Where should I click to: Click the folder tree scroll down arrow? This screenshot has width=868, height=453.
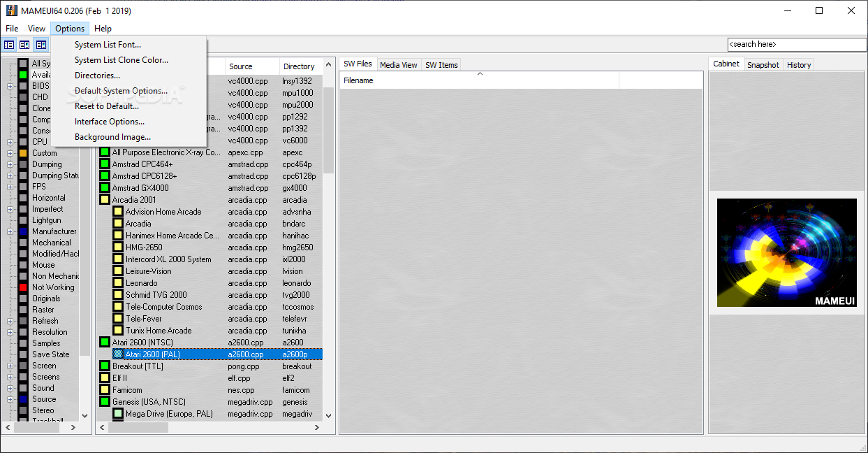point(85,415)
